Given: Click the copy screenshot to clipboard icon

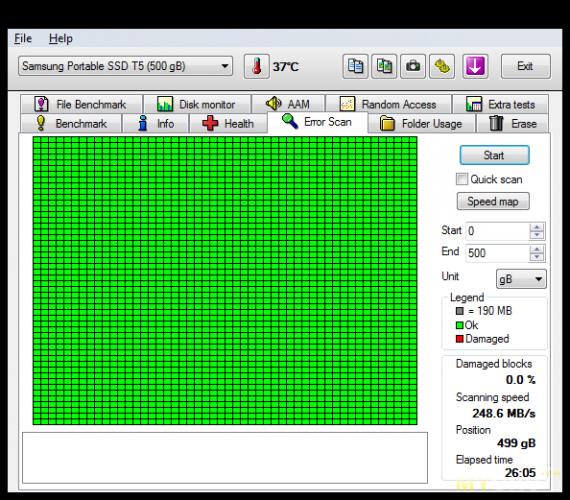Looking at the screenshot, I should tap(384, 67).
